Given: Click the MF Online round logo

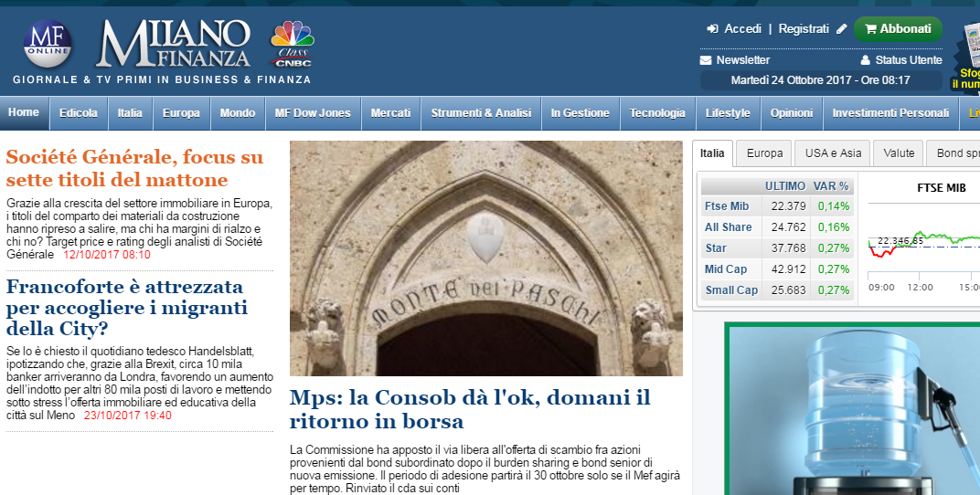Looking at the screenshot, I should [48, 43].
